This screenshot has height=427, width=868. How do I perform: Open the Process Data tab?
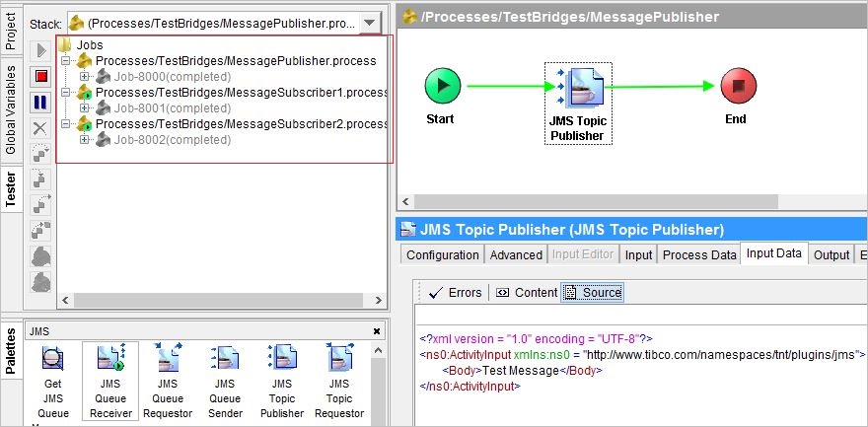tap(699, 255)
